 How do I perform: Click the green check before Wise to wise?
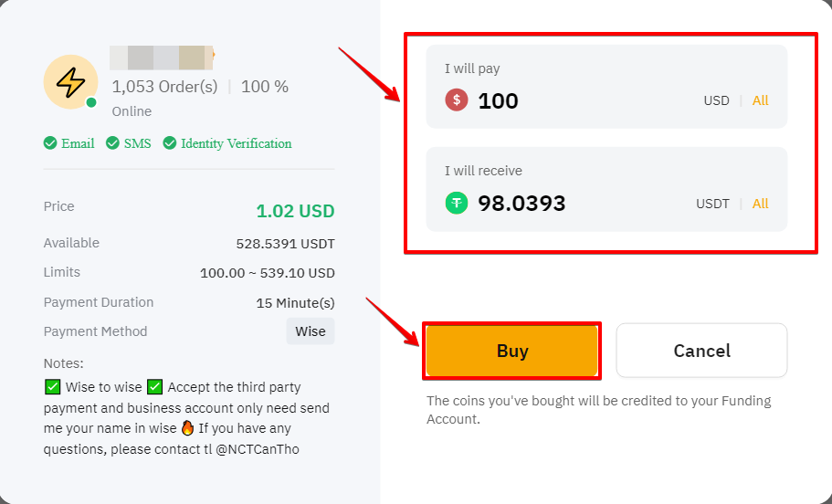pos(53,387)
